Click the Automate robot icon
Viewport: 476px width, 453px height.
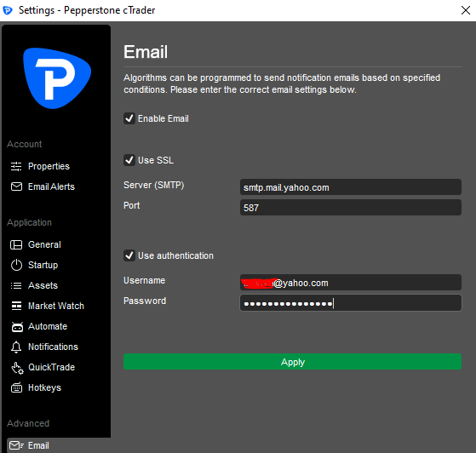pos(17,326)
